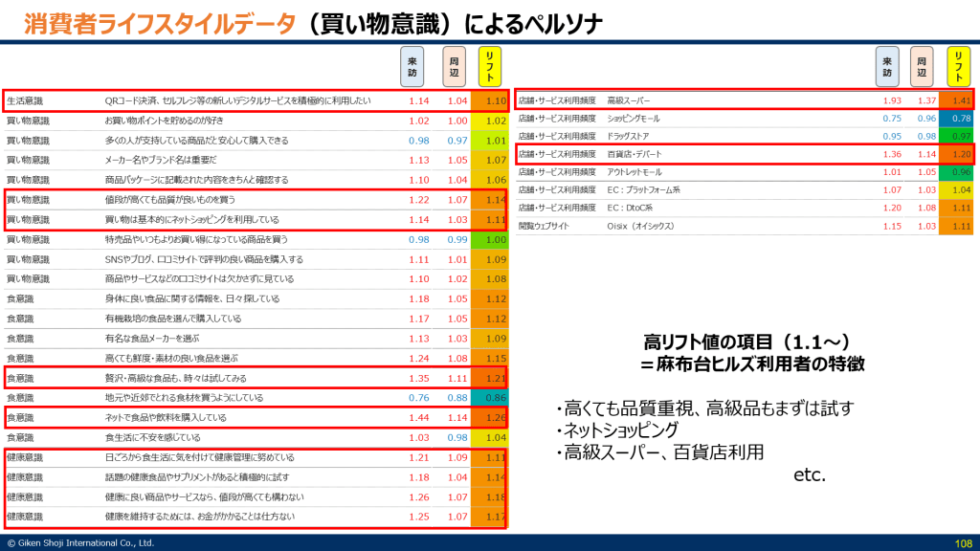980x551 pixels.
Task: Select the row text starting QRコード決済、セルフレジ等
Action: pyautogui.click(x=237, y=100)
